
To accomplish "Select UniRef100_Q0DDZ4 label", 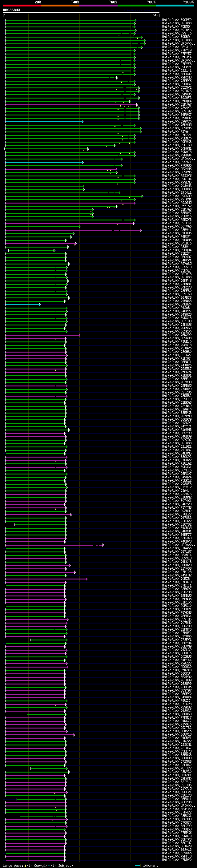I will point(177,304).
